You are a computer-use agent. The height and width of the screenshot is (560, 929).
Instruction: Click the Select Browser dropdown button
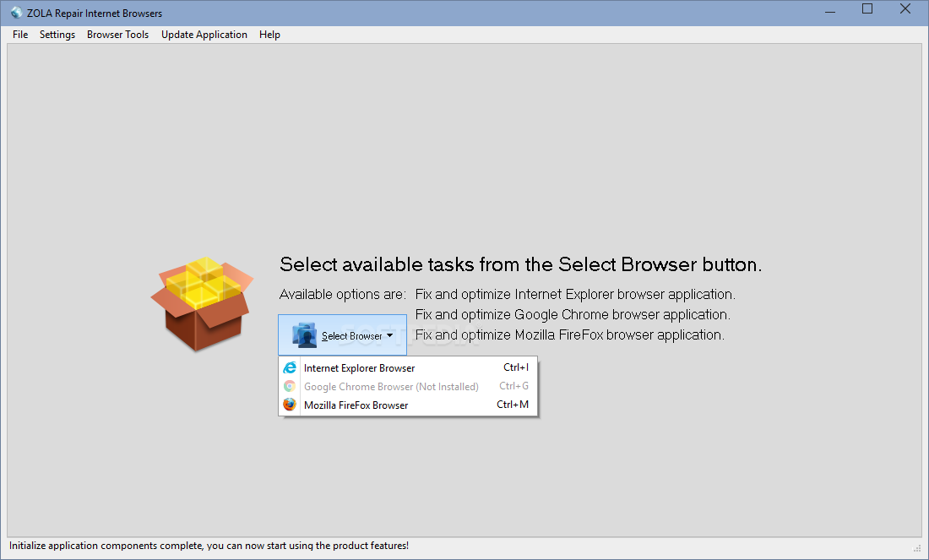[342, 334]
